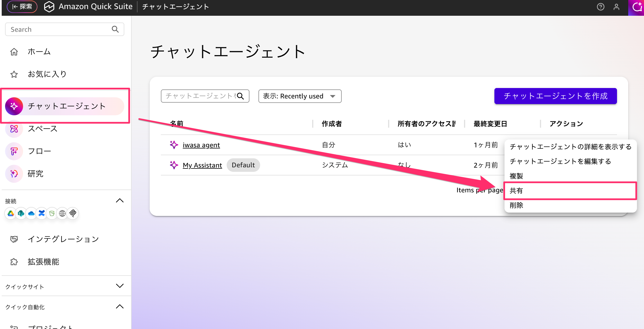Open the My Assistant agent link
The width and height of the screenshot is (644, 329).
[202, 165]
